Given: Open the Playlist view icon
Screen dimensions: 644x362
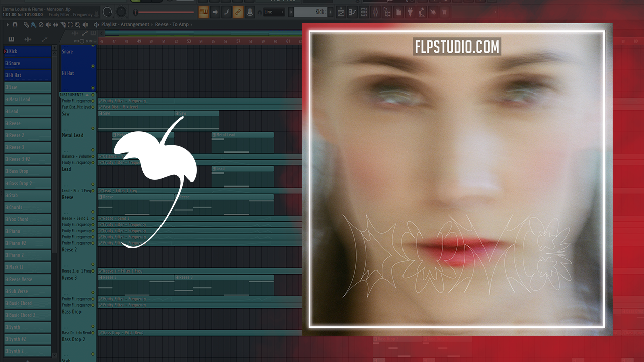Looking at the screenshot, I should coord(341,12).
